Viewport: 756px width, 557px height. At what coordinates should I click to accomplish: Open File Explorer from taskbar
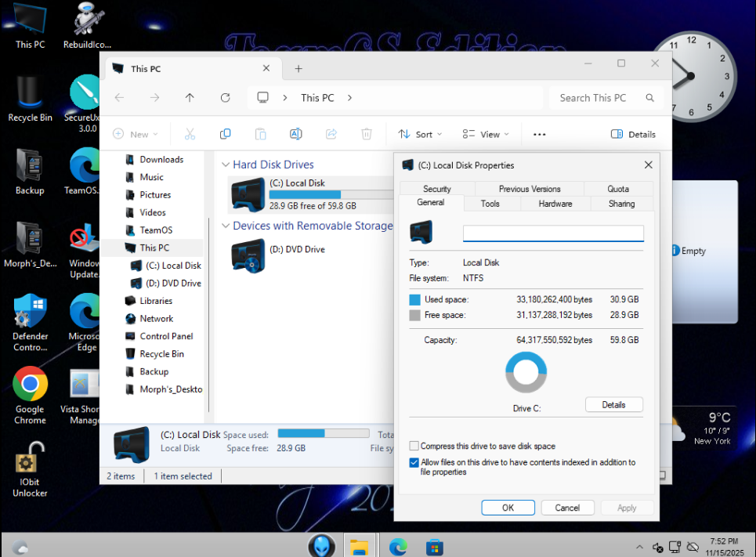click(x=359, y=546)
